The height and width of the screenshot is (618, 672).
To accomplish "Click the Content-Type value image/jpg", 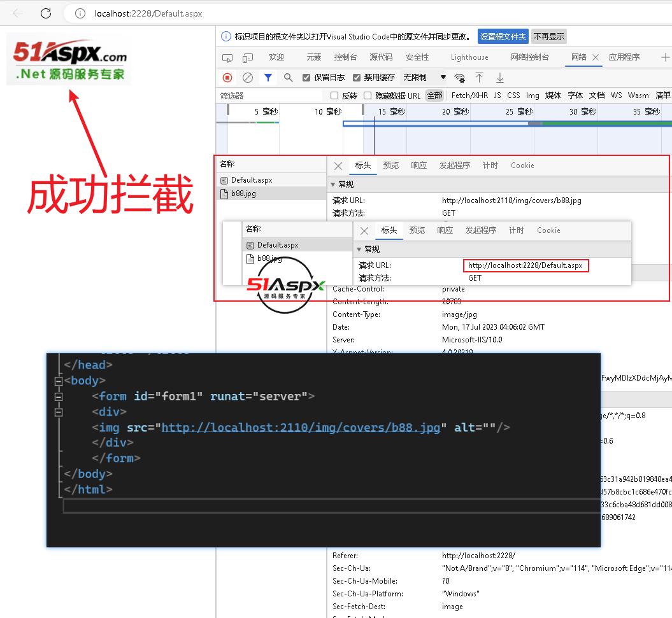I will pos(459,314).
